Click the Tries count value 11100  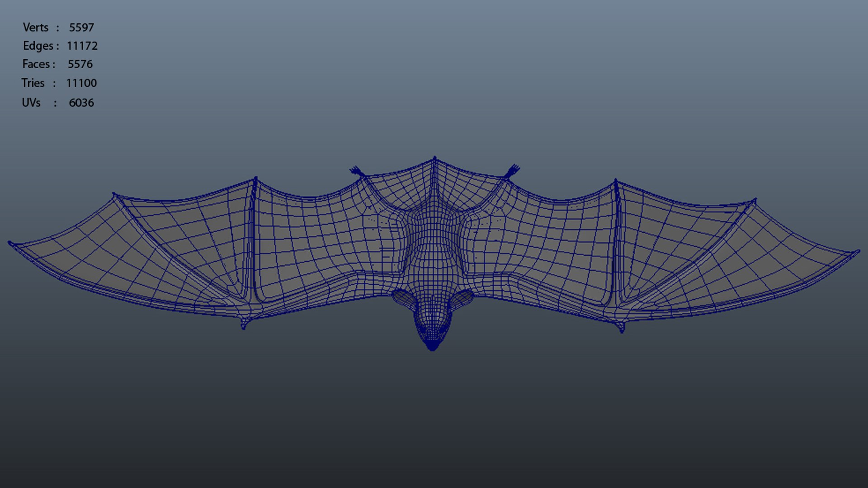tap(81, 83)
